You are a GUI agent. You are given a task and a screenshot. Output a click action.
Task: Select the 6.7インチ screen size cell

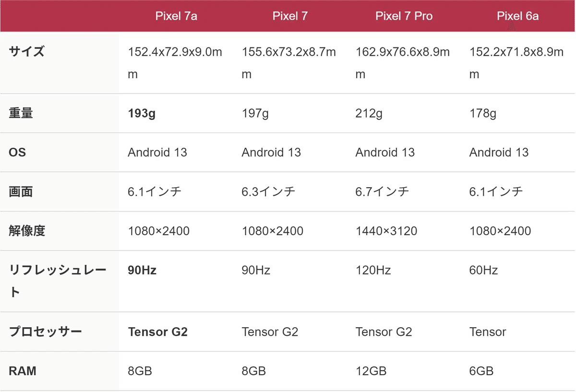[382, 192]
